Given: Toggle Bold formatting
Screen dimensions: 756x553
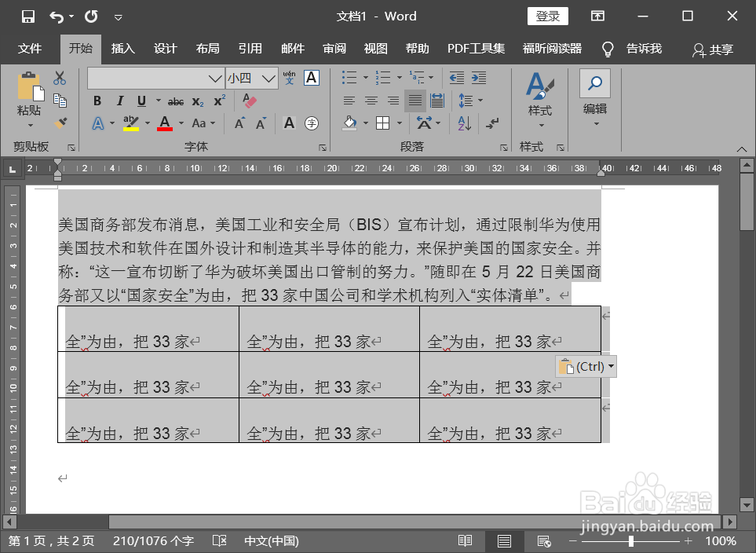Looking at the screenshot, I should point(97,101).
